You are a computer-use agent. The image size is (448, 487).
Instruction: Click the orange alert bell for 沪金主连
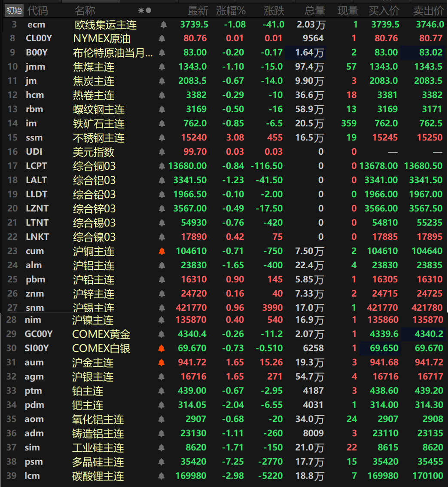coord(162,362)
